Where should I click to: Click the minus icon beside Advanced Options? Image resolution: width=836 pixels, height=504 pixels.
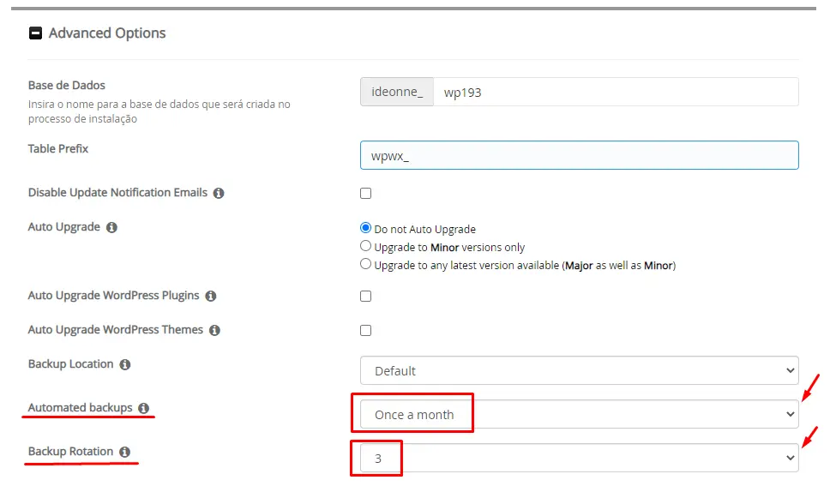(x=36, y=33)
